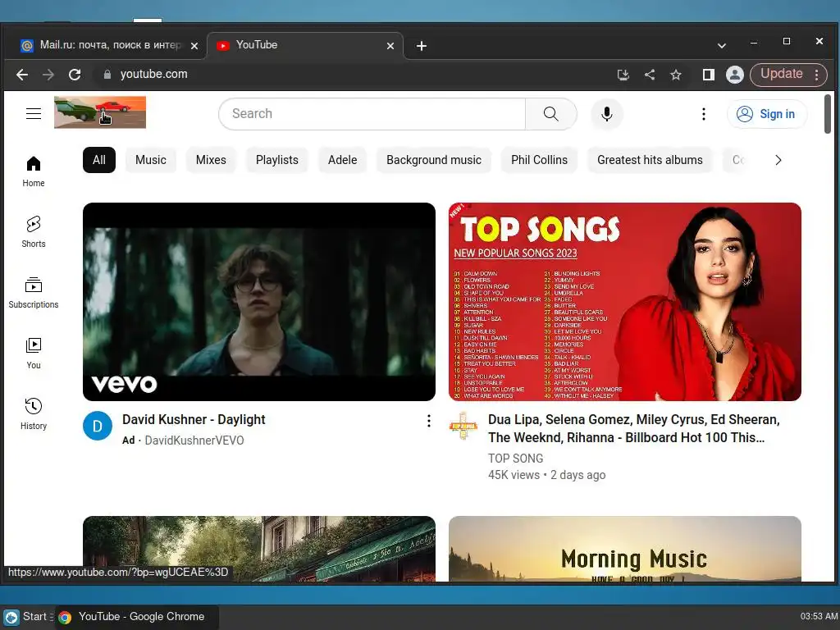Click the page vertical scrollbar thumb
The height and width of the screenshot is (630, 840).
(827, 113)
